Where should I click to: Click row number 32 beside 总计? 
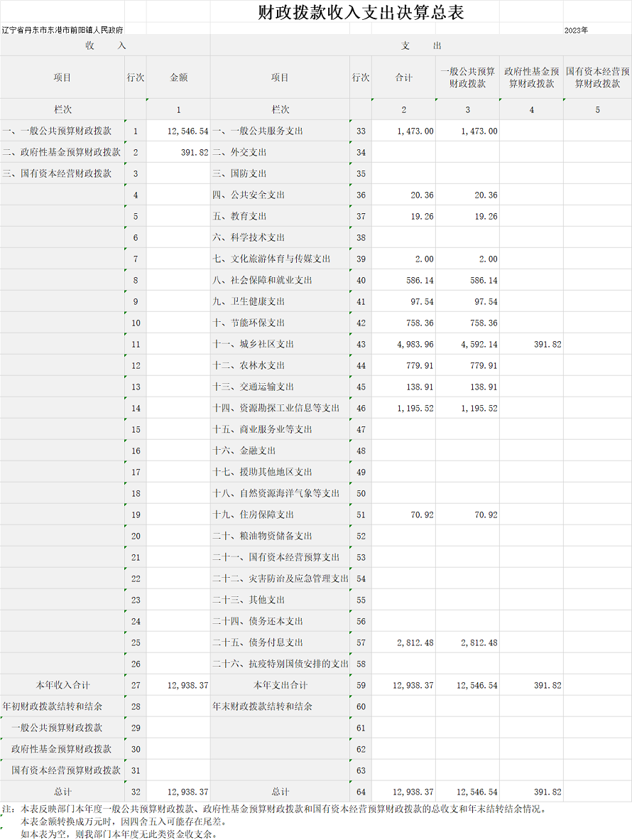click(136, 792)
